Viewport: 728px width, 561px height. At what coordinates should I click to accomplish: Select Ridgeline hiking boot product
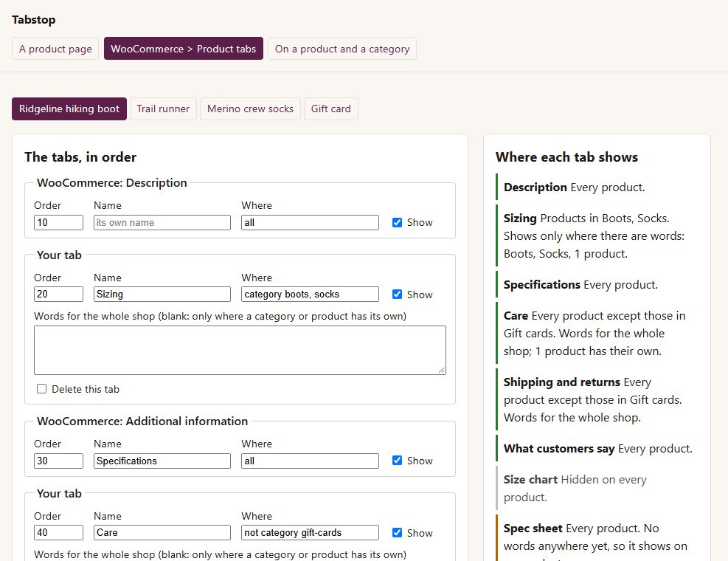pyautogui.click(x=69, y=109)
